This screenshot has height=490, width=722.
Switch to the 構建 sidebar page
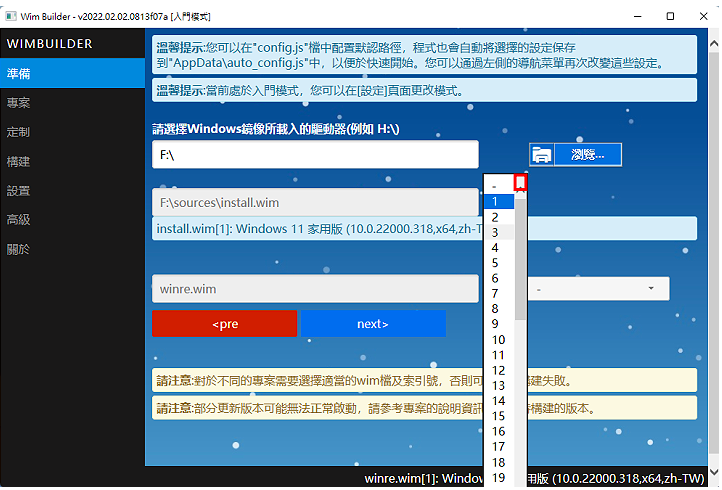tap(72, 162)
